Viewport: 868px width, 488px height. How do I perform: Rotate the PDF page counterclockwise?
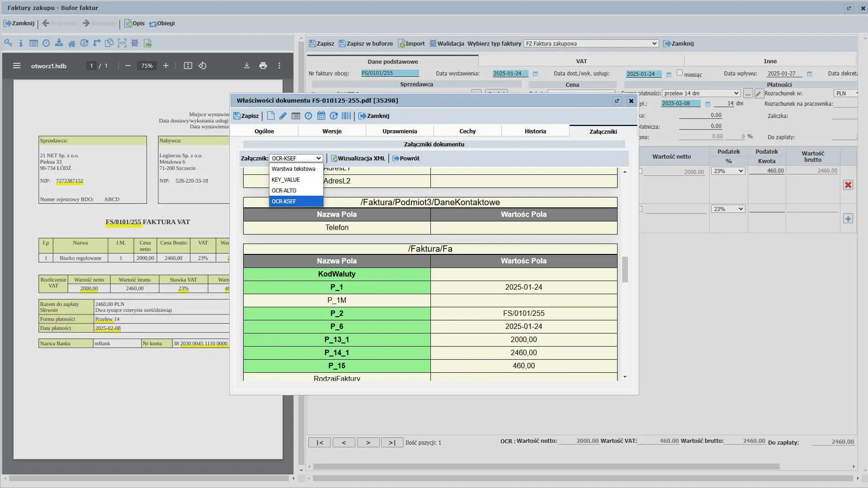click(x=203, y=66)
